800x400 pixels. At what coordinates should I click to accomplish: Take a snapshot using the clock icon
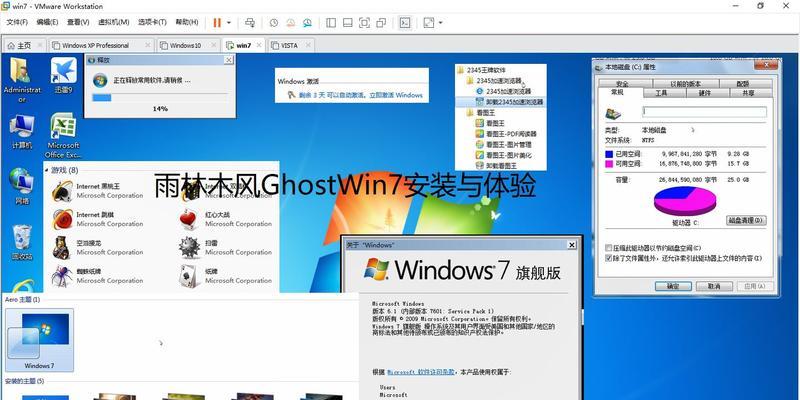(x=274, y=22)
